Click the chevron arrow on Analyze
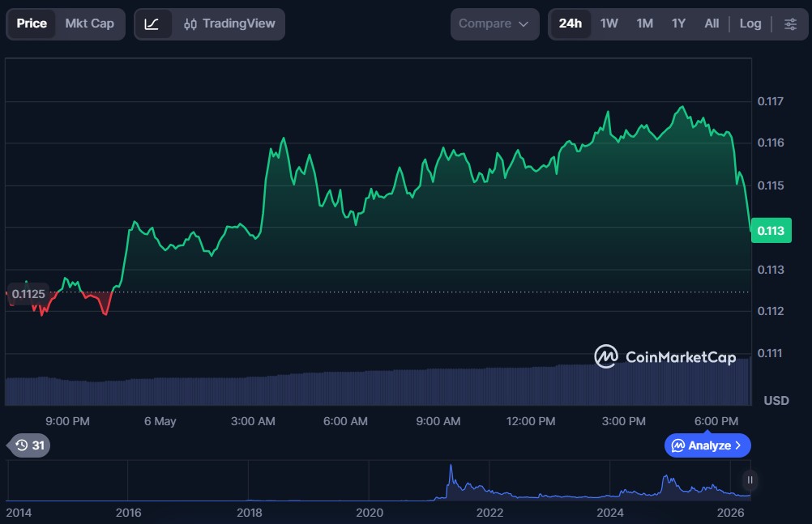 point(738,445)
